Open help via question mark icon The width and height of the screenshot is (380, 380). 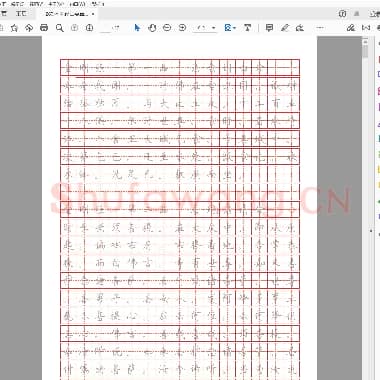[342, 14]
